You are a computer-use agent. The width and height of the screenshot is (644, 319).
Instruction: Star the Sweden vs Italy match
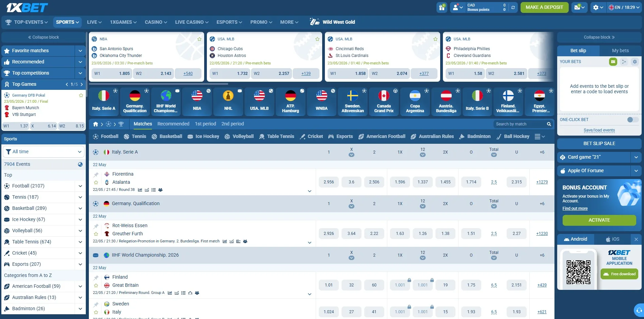tap(96, 312)
